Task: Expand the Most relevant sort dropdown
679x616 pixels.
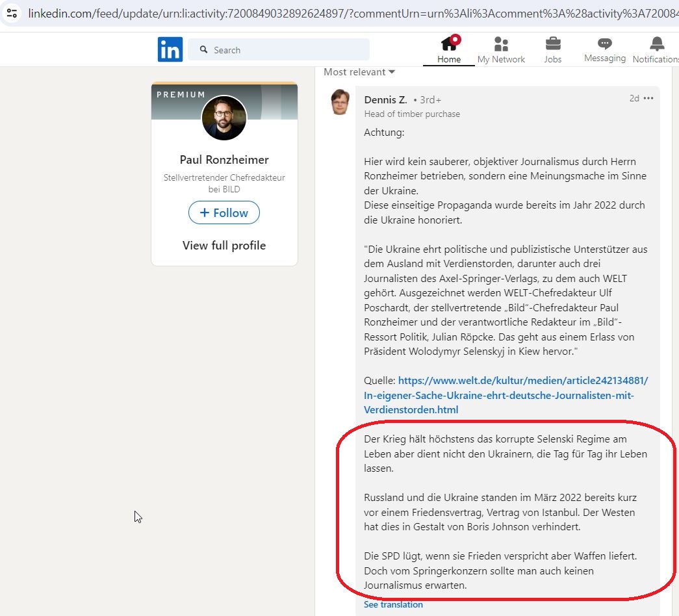Action: tap(359, 72)
